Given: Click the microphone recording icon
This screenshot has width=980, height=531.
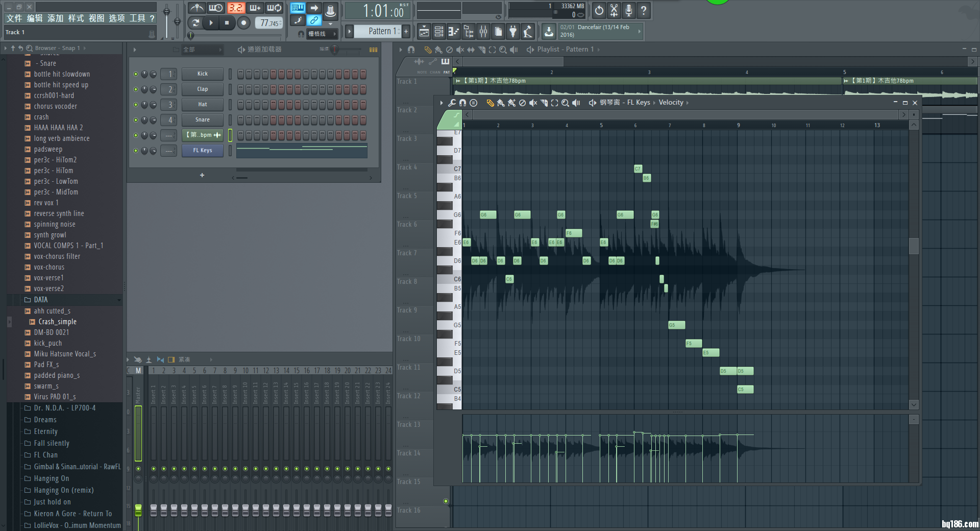Looking at the screenshot, I should (629, 10).
